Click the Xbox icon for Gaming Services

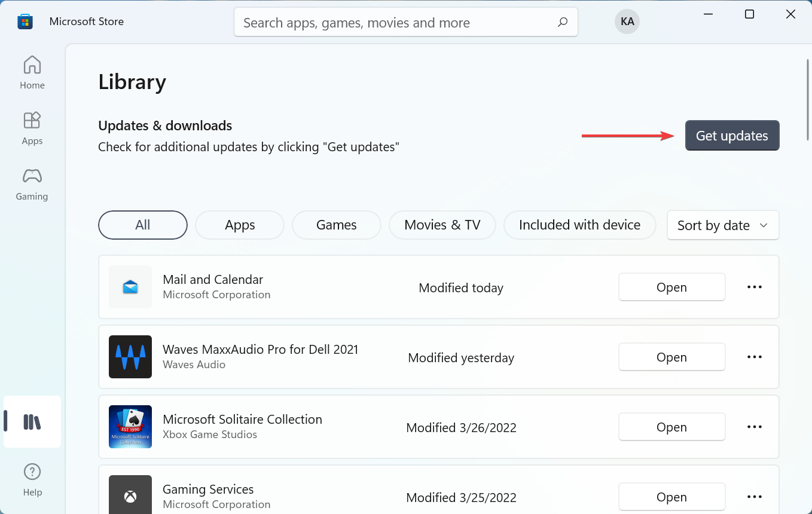130,496
